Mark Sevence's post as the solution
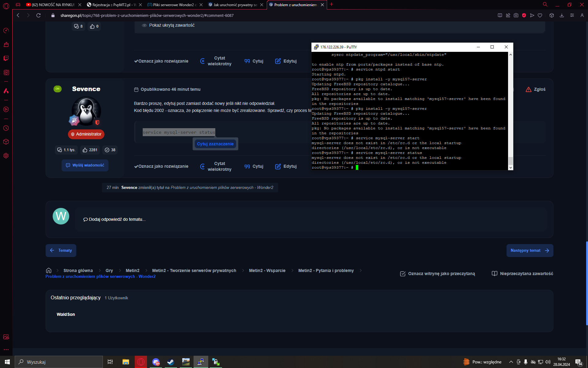 click(161, 166)
